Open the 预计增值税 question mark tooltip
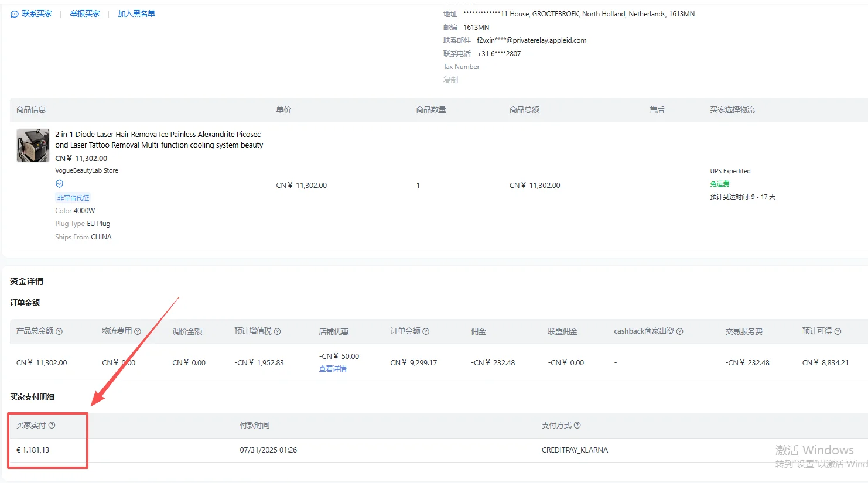Viewport: 868px width, 483px height. click(x=278, y=331)
